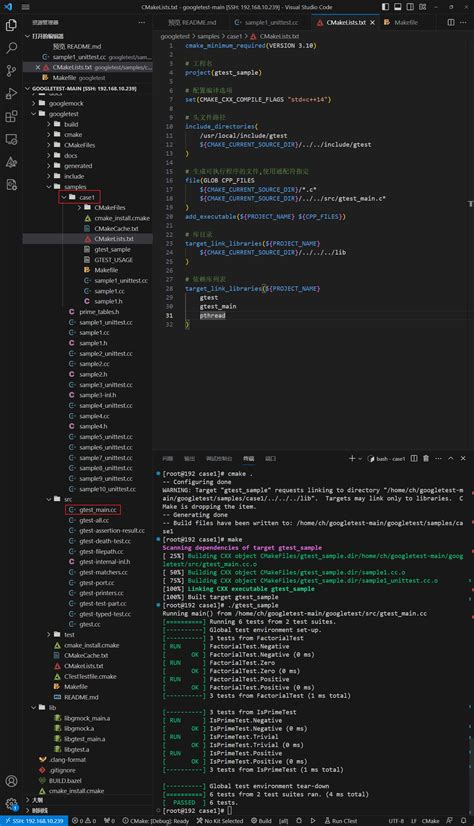
Task: Toggle the secondary side bar layout button
Action: pos(409,7)
